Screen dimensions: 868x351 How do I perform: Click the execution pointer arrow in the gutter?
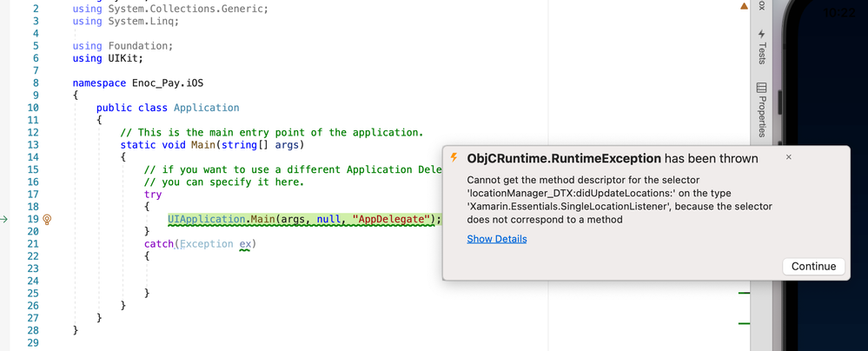(x=5, y=220)
